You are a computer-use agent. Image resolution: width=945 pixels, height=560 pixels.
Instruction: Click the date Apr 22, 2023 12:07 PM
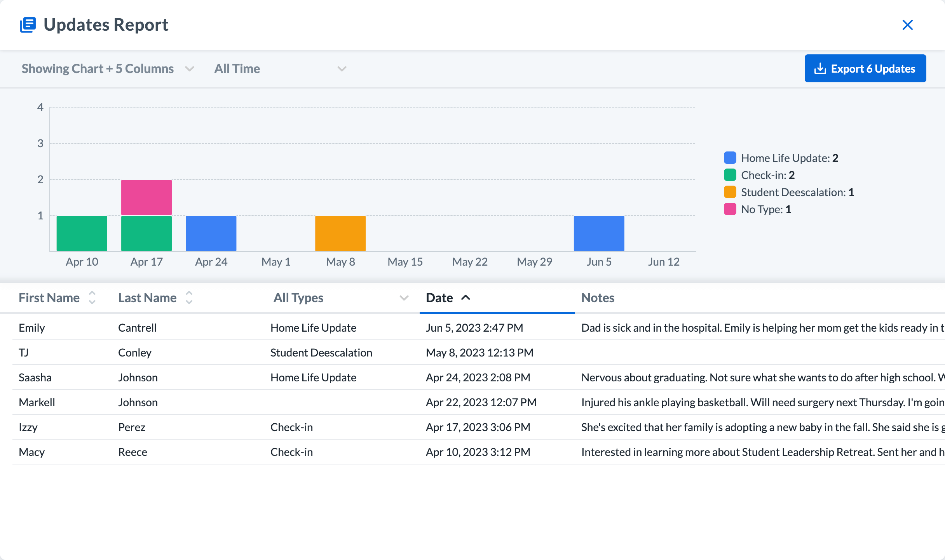pyautogui.click(x=481, y=402)
